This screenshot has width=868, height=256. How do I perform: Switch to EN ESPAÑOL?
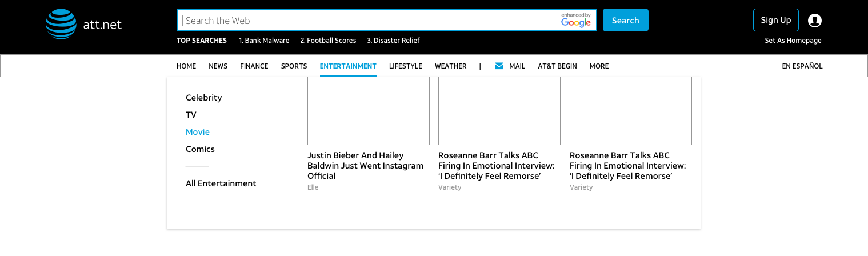click(802, 66)
